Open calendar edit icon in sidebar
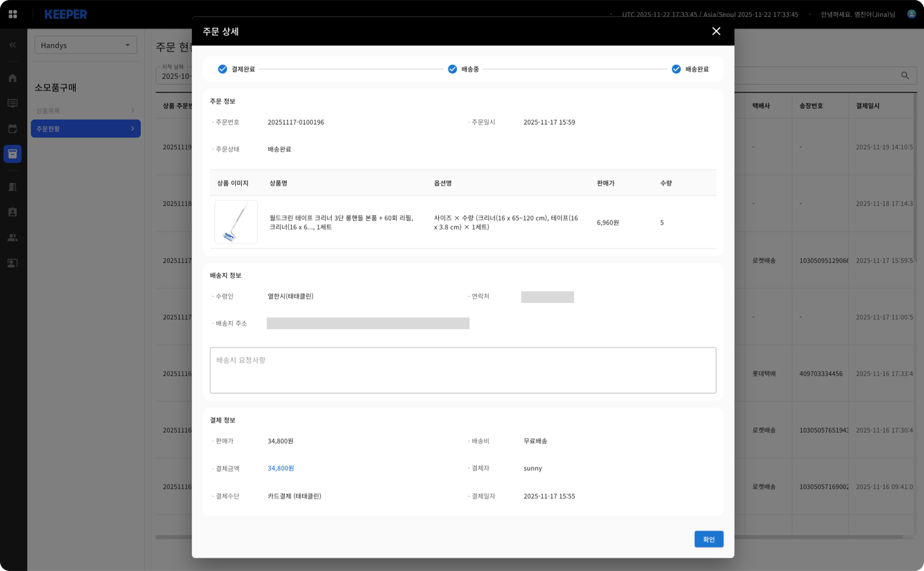 [13, 129]
